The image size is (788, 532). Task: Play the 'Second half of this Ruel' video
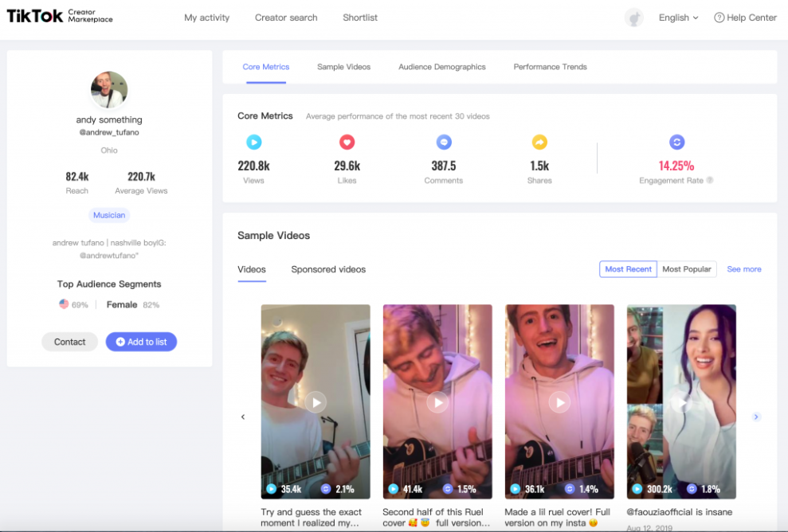(x=437, y=402)
